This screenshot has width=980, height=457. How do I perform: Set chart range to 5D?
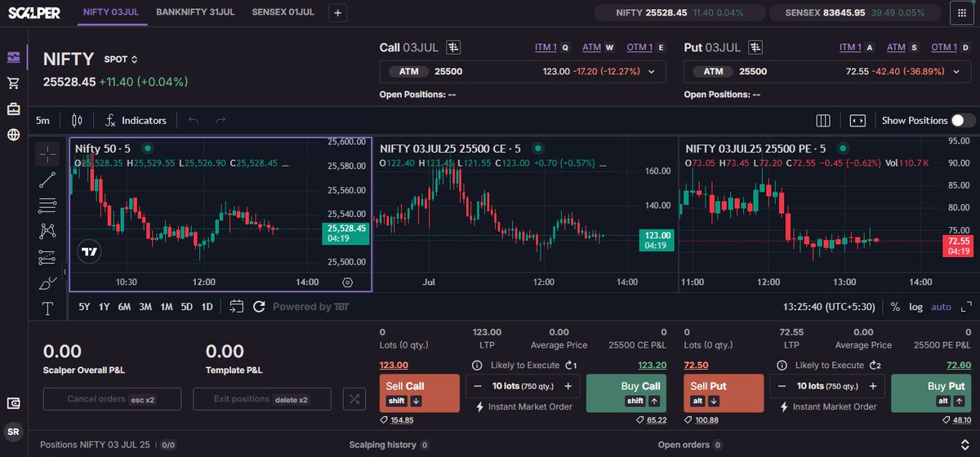[187, 307]
